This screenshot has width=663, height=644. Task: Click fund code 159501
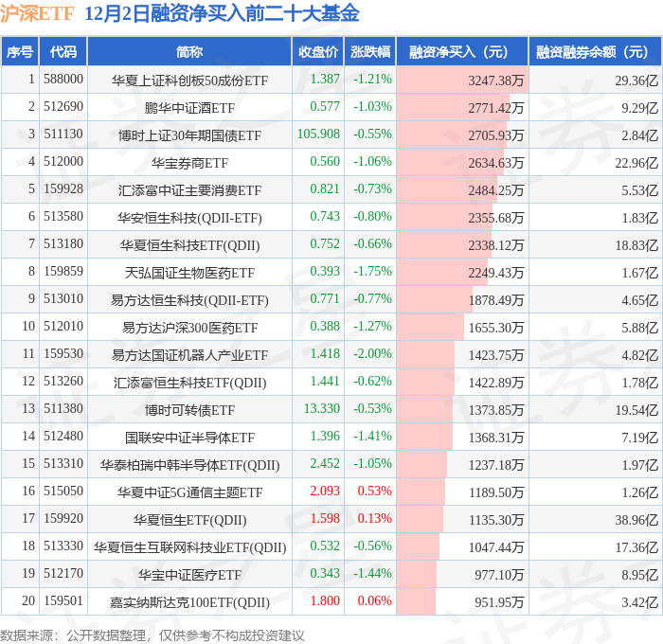click(63, 601)
